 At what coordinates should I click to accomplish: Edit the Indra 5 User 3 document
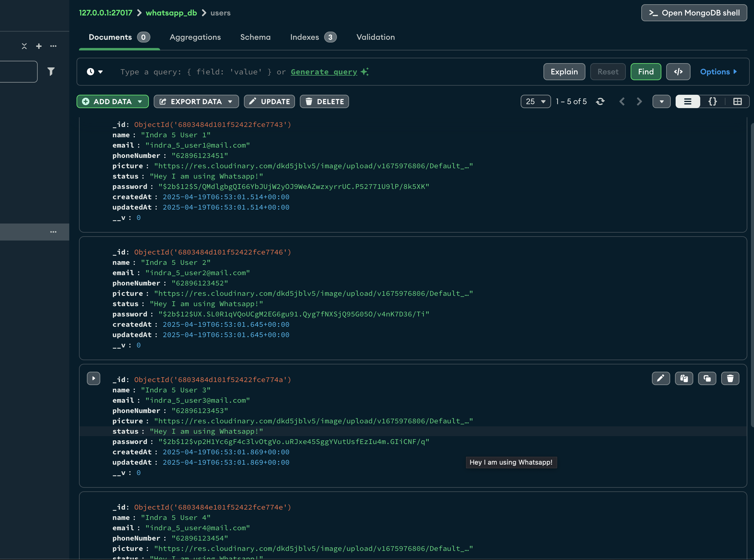click(x=661, y=378)
